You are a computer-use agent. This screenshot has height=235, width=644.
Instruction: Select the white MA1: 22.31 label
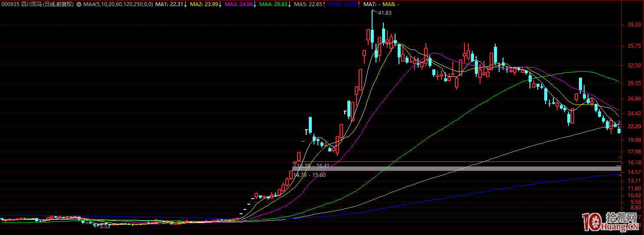pyautogui.click(x=169, y=4)
